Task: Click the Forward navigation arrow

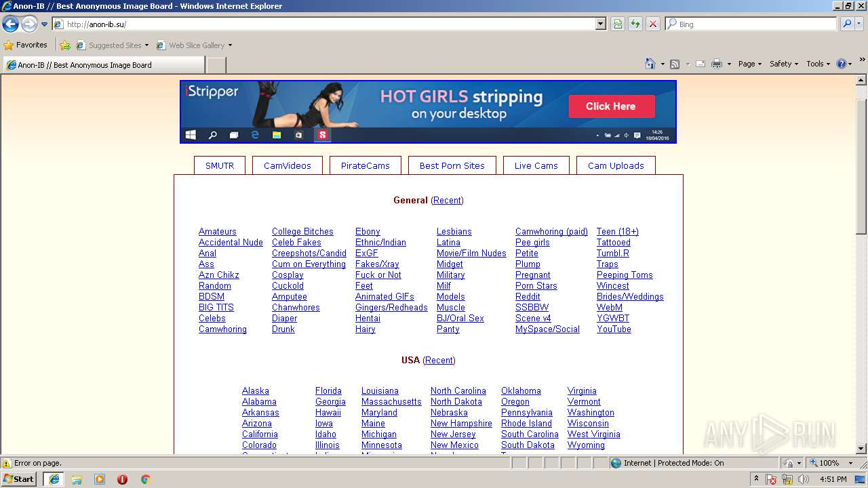Action: pyautogui.click(x=29, y=24)
